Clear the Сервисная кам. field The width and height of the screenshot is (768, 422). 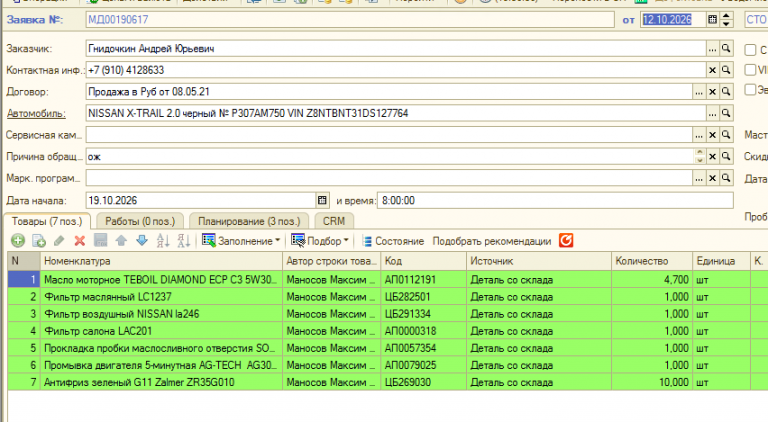(x=712, y=135)
